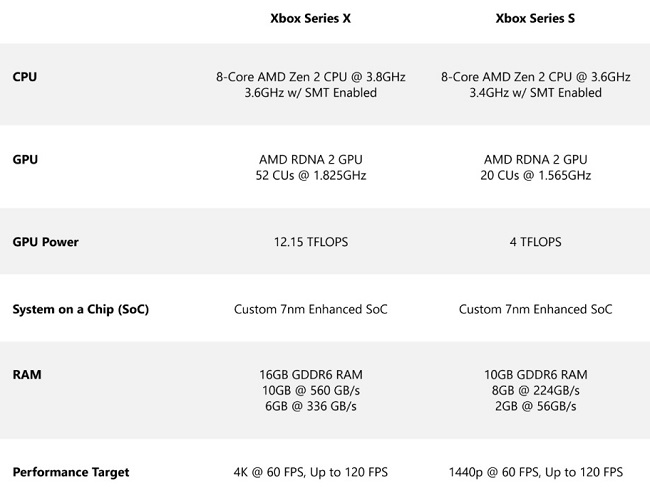Click the Performance Target row label
The height and width of the screenshot is (493, 650).
(x=71, y=472)
